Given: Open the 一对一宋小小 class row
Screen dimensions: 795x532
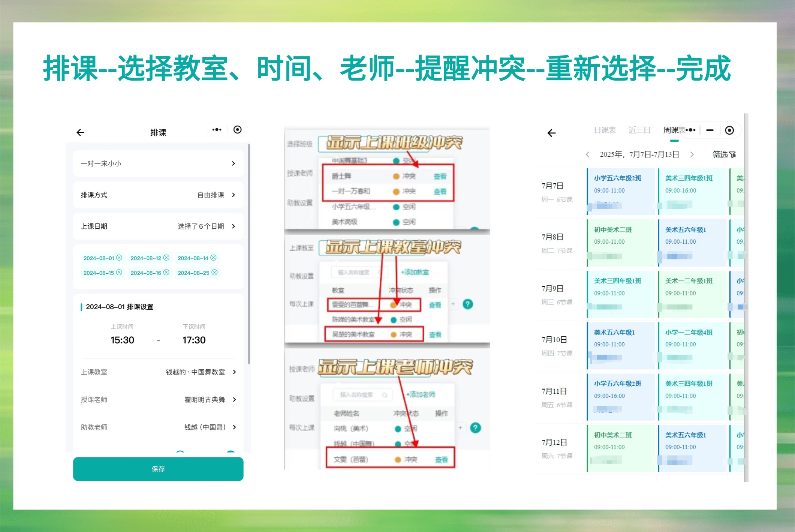Looking at the screenshot, I should coord(158,163).
